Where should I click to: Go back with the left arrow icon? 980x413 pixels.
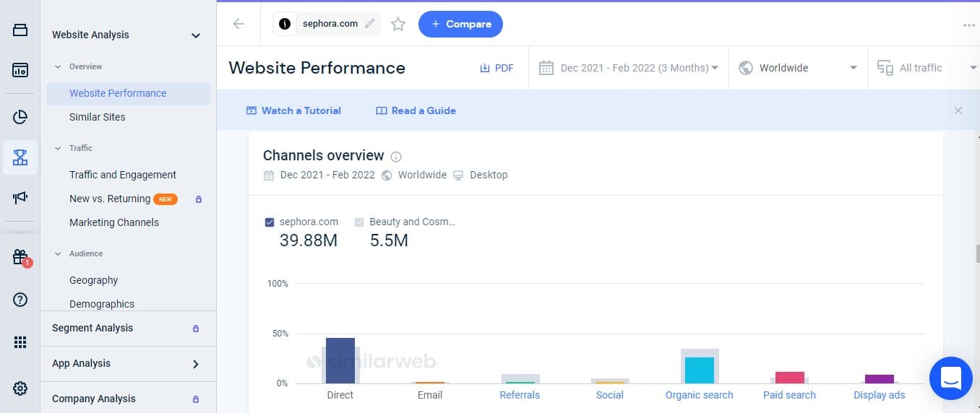(238, 24)
